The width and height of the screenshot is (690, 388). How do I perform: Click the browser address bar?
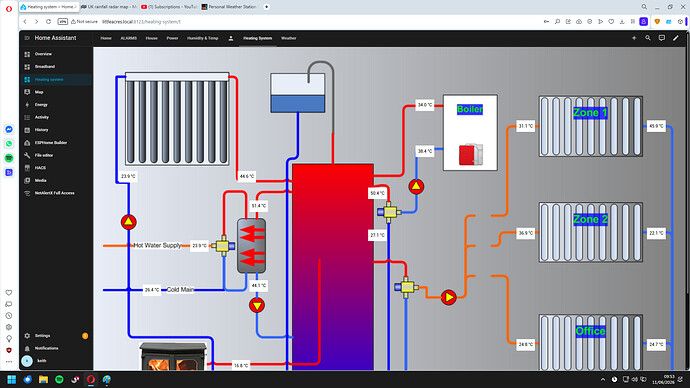point(308,22)
